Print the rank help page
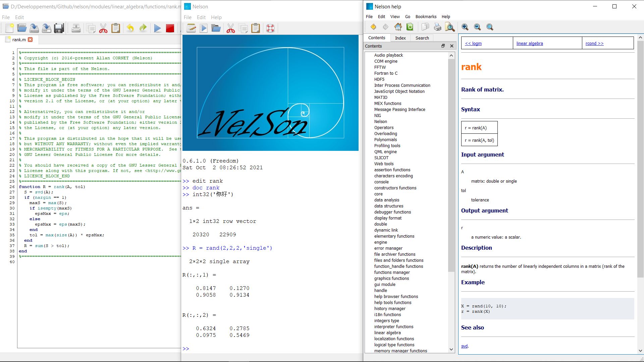 coord(437,27)
